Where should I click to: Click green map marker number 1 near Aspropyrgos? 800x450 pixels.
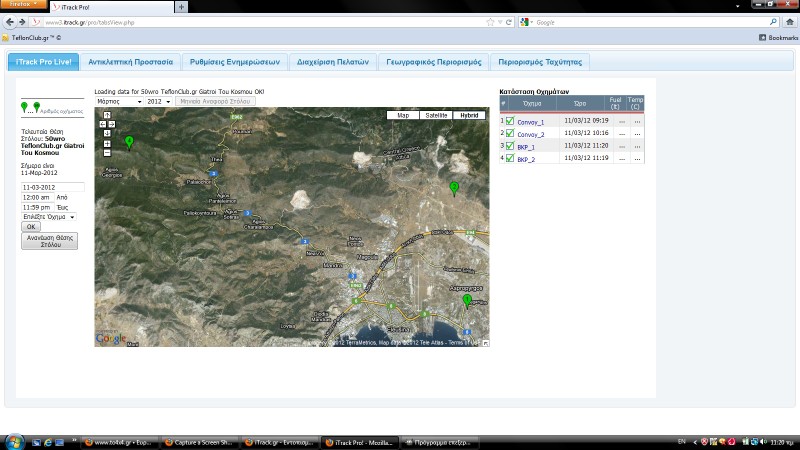coord(467,301)
